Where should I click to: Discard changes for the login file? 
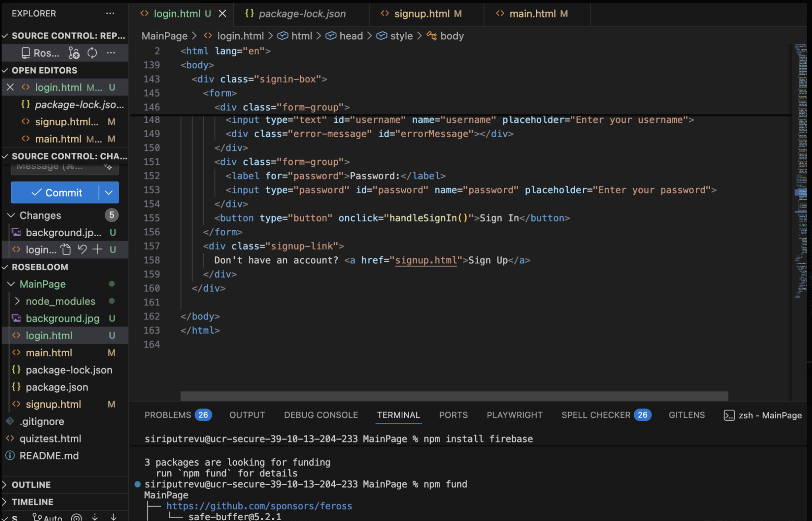[x=82, y=249]
